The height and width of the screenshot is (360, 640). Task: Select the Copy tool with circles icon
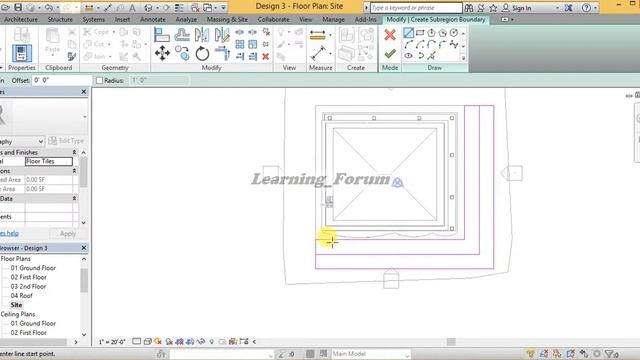coord(182,53)
